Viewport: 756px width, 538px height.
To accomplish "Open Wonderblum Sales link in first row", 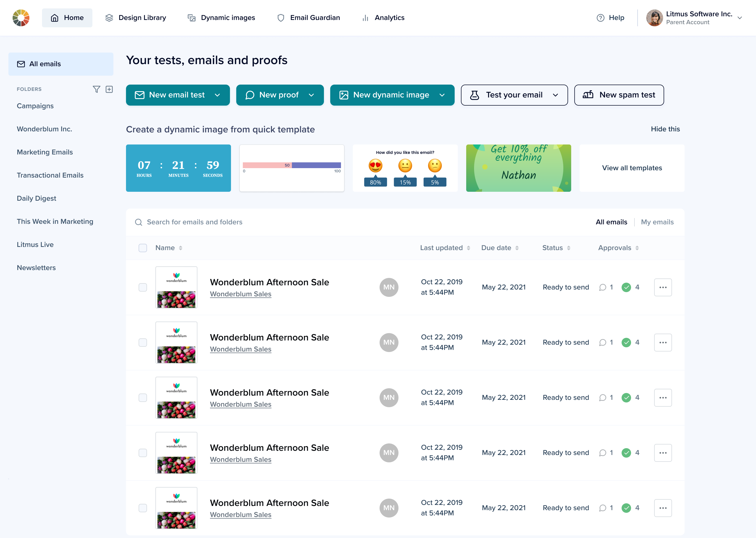I will pyautogui.click(x=241, y=294).
